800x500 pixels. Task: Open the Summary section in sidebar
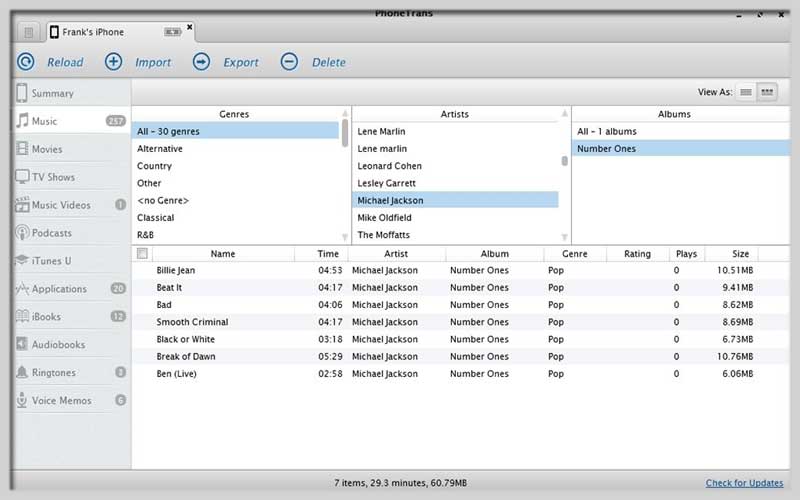click(71, 93)
